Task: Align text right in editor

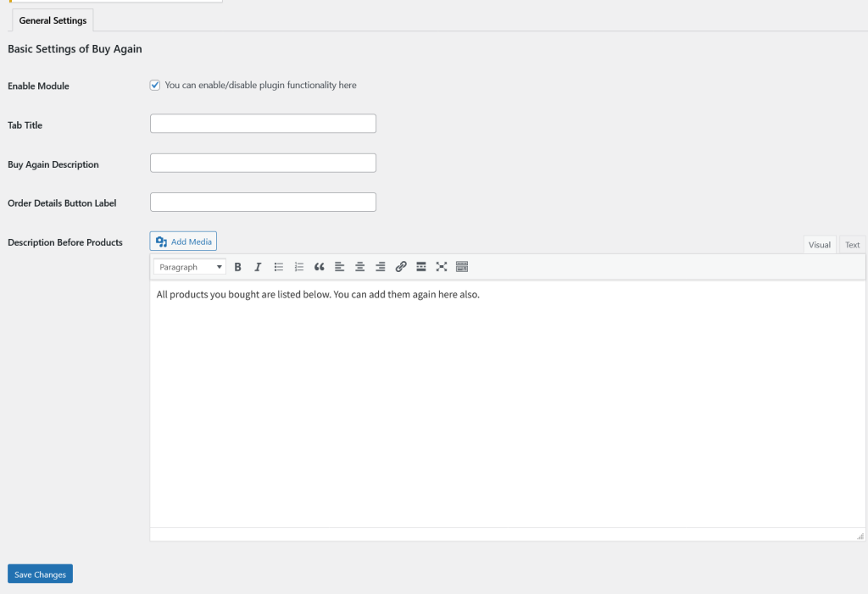Action: click(x=381, y=267)
